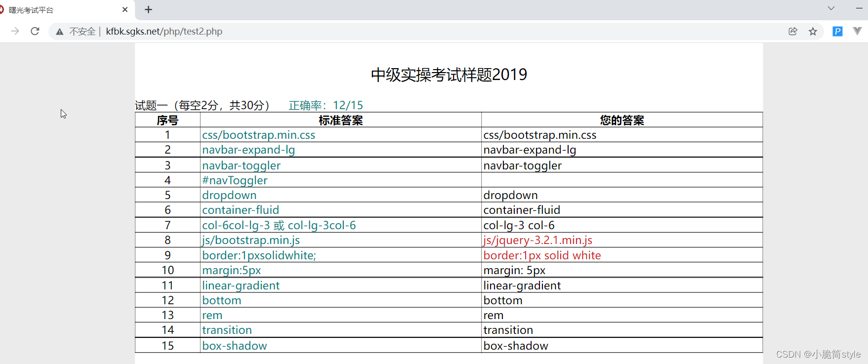868x364 pixels.
Task: Click your answer rem in row 13
Action: pyautogui.click(x=493, y=315)
